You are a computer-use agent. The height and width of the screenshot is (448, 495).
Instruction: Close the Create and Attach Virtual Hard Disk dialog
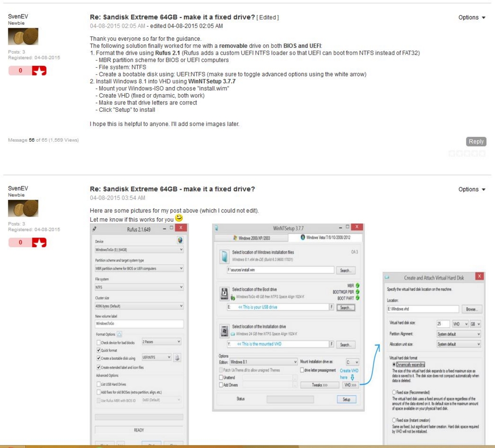pos(479,276)
